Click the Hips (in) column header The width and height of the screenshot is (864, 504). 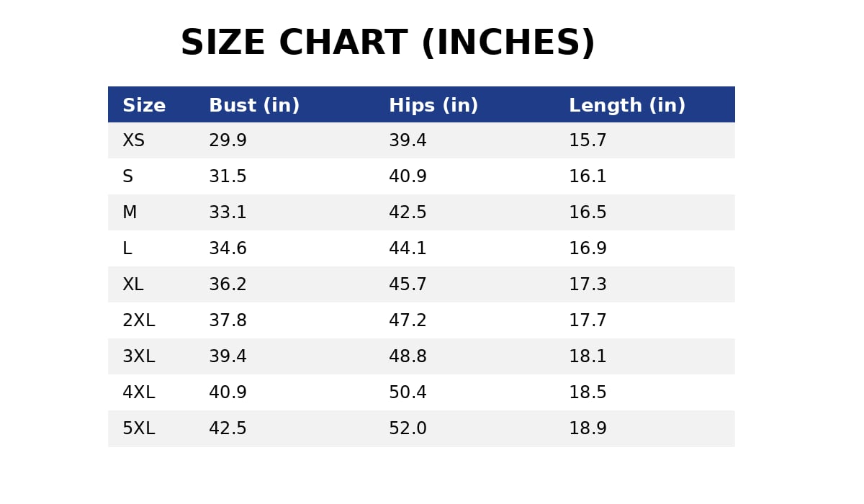(433, 106)
